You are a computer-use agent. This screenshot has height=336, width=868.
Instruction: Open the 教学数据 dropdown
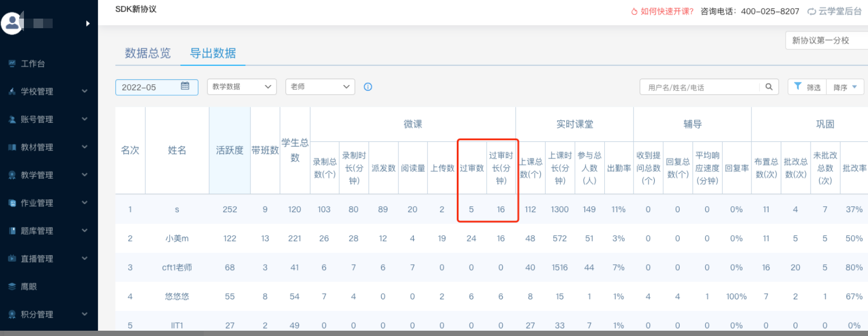(x=241, y=87)
